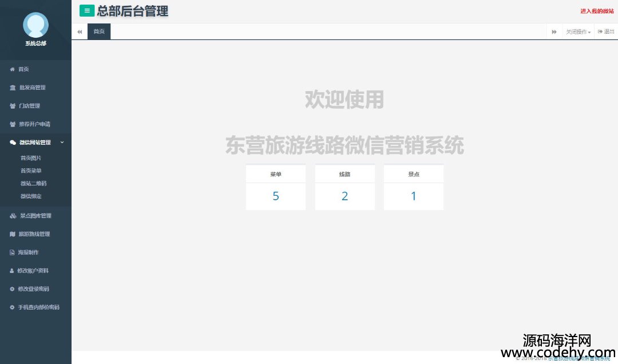Click the 首页 home icon in sidebar
618x364 pixels.
tap(13, 69)
